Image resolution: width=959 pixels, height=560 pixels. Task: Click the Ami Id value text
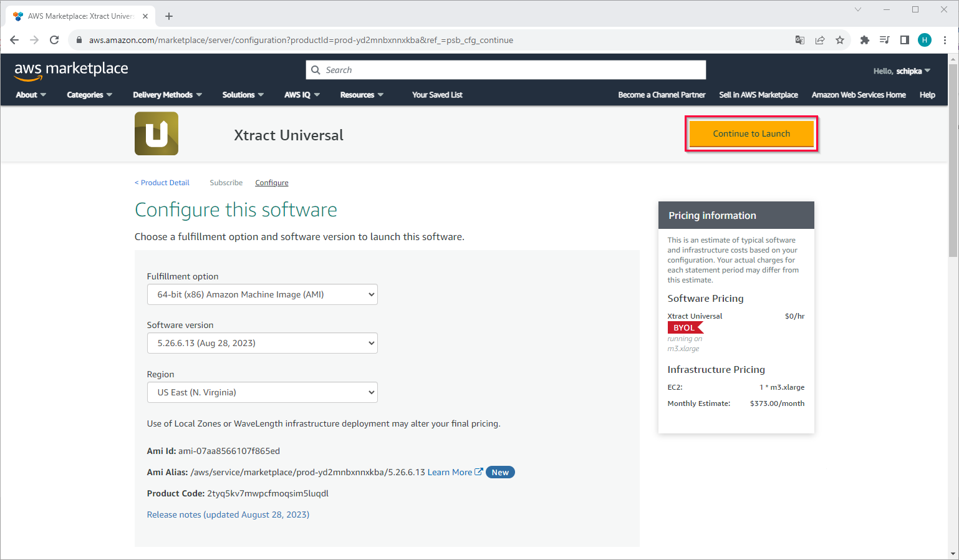(229, 451)
